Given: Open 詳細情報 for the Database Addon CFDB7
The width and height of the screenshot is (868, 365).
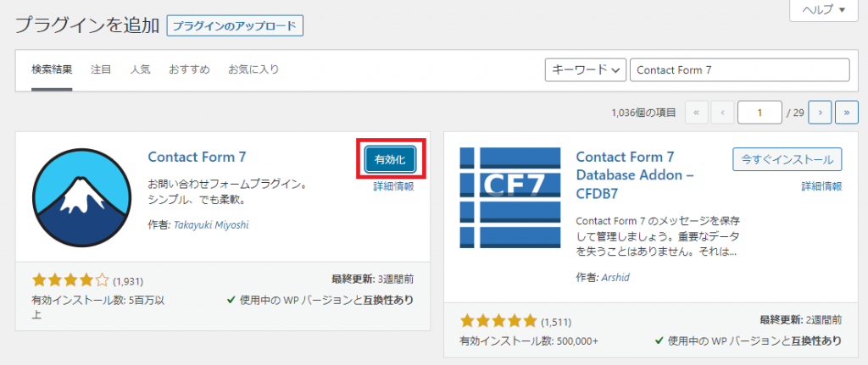Looking at the screenshot, I should pyautogui.click(x=821, y=186).
